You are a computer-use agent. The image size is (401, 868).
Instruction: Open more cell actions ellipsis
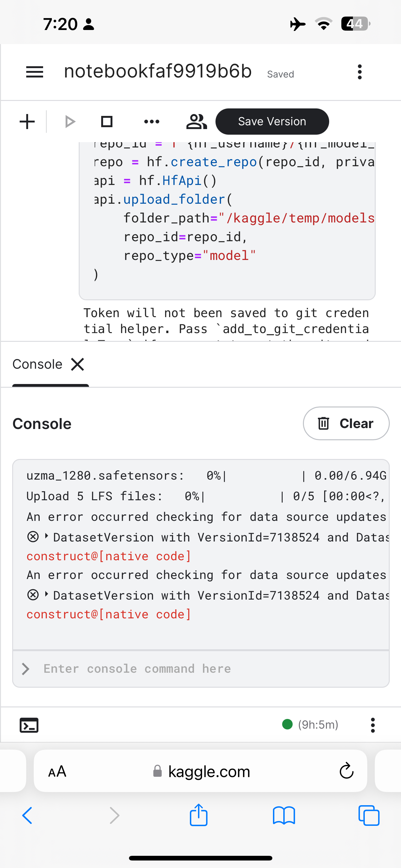pyautogui.click(x=151, y=122)
